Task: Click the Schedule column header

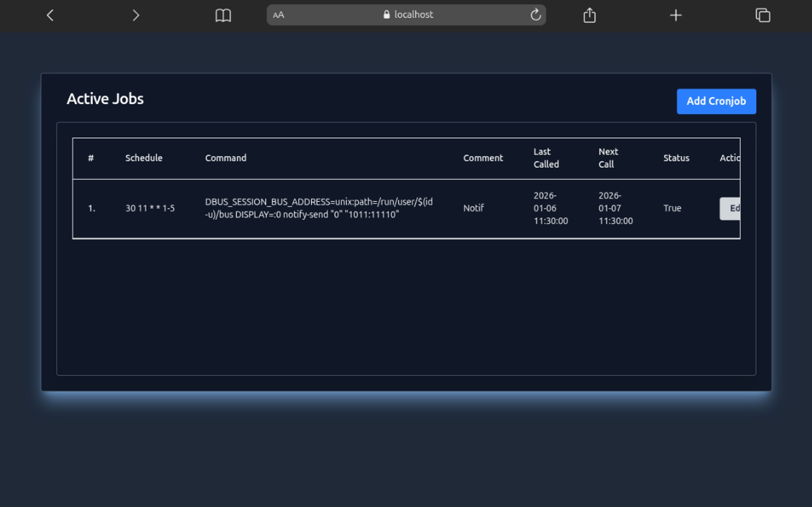Action: pos(144,158)
